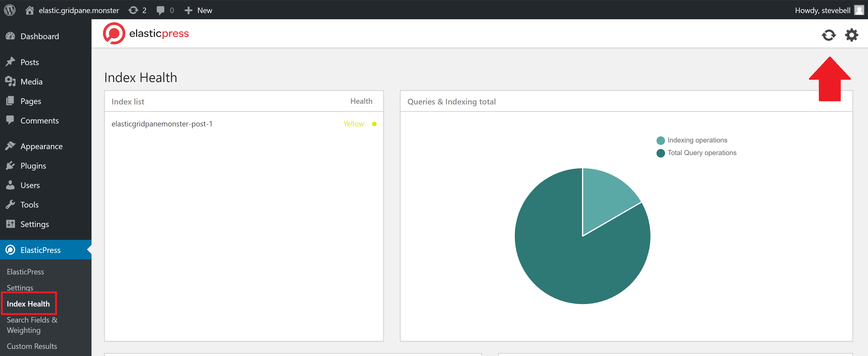868x356 pixels.
Task: Click the Pages icon in sidebar
Action: click(x=11, y=101)
